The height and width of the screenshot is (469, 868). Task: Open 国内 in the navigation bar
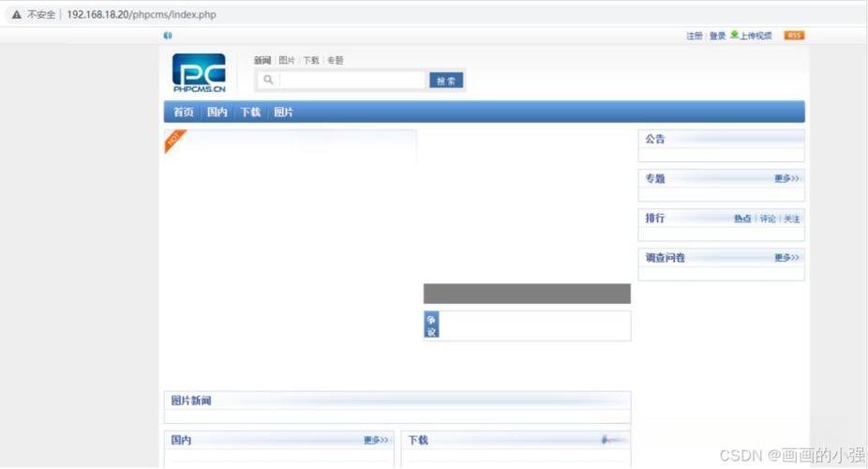pyautogui.click(x=217, y=112)
